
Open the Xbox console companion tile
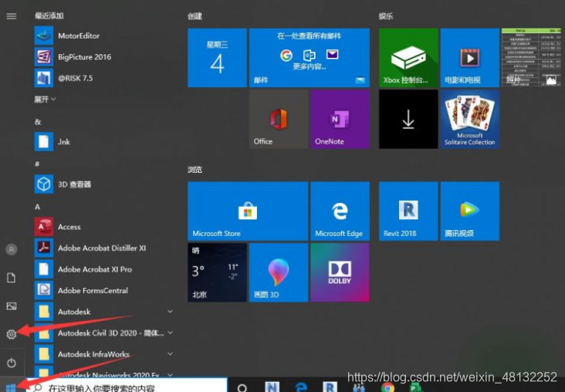pyautogui.click(x=408, y=58)
